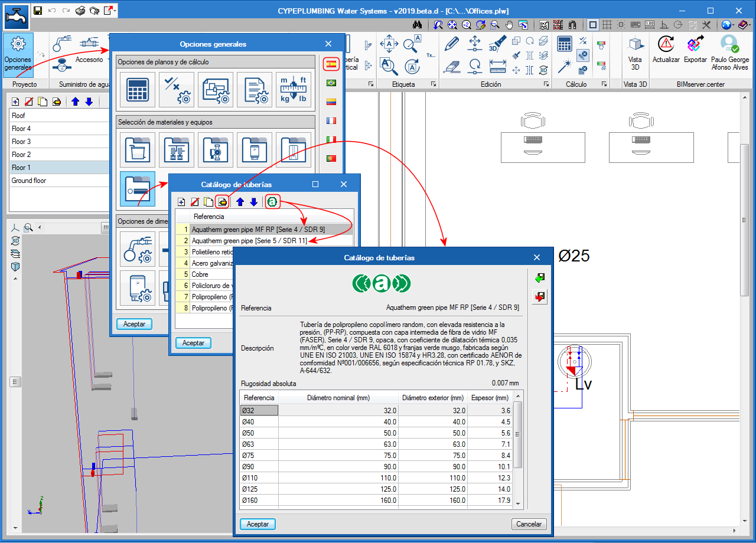Select the Italian flag language option
The width and height of the screenshot is (756, 543).
click(331, 139)
